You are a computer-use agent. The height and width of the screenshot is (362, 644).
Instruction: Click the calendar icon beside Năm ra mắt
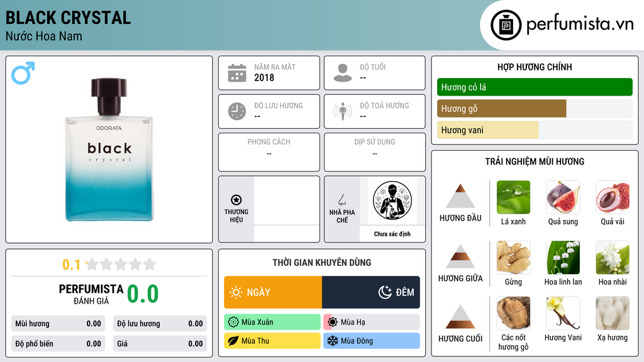[237, 73]
